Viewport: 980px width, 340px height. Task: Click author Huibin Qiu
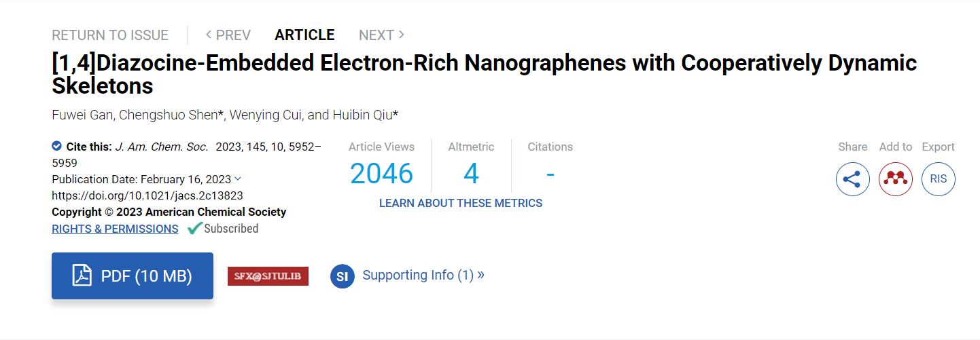(361, 115)
